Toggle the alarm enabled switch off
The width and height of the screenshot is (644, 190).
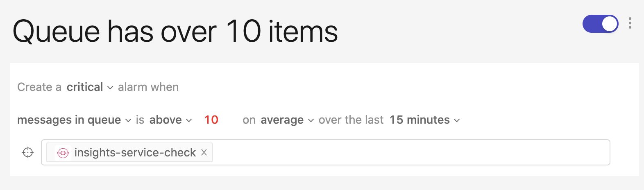[x=600, y=24]
